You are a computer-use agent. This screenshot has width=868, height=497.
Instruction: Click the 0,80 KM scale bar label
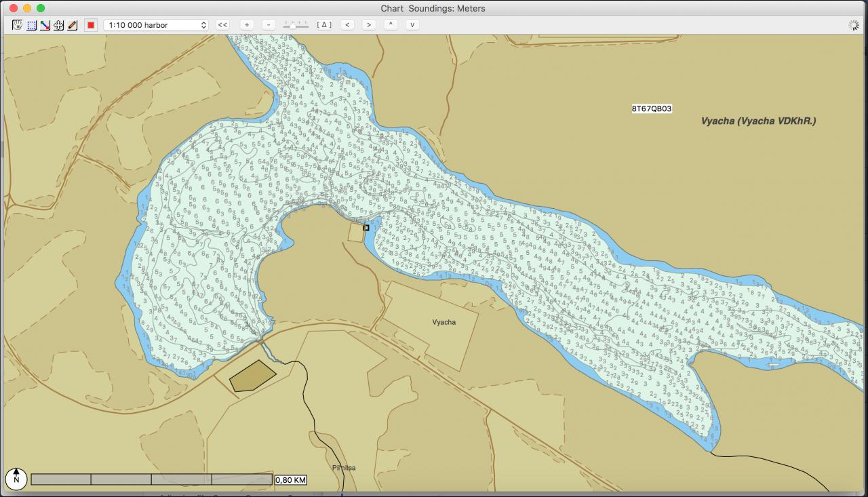pyautogui.click(x=291, y=480)
